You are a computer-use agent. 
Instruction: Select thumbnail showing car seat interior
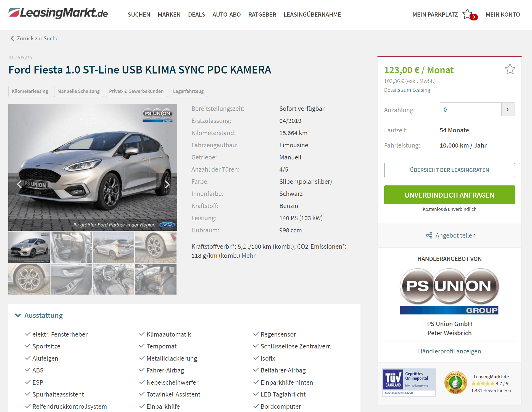[x=71, y=247]
